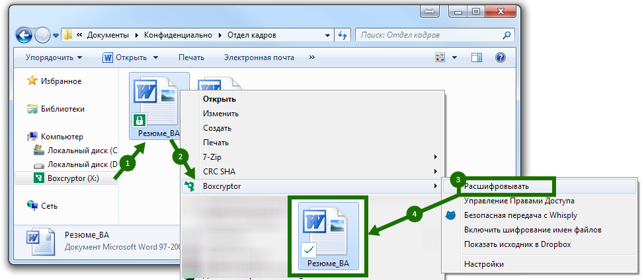644x280 pixels.
Task: Select Компьютер in navigation pane
Action: 55,137
